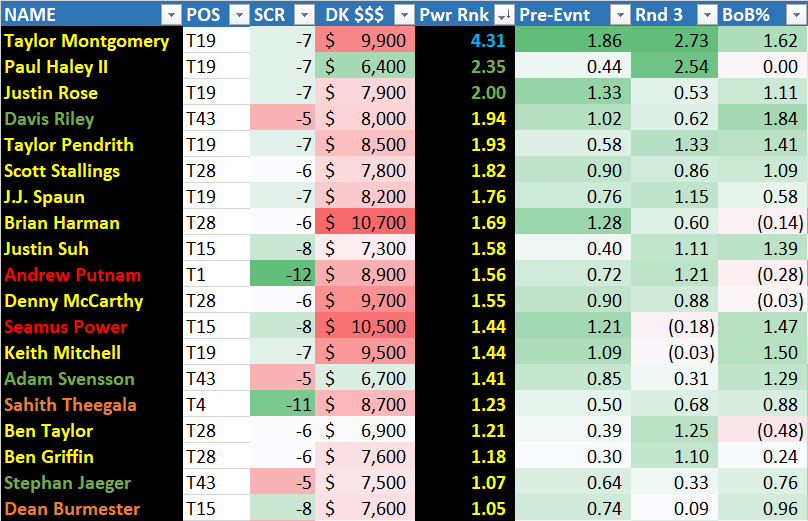Click the Taylor Pendrith name cell
This screenshot has width=808, height=521.
(x=92, y=144)
